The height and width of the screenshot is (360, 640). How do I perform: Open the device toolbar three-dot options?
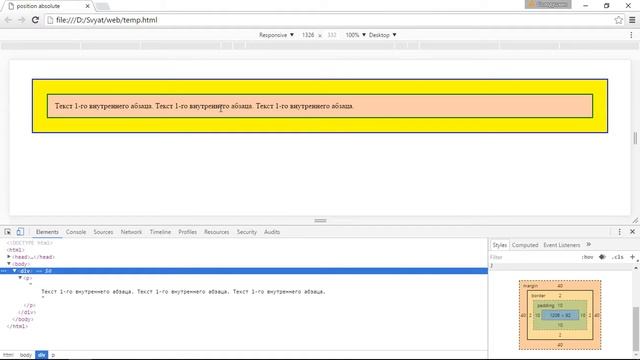coord(631,35)
